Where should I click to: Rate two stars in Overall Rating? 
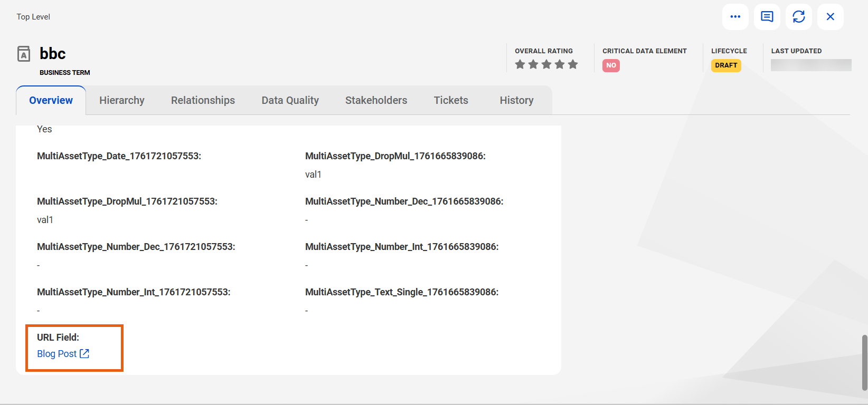click(533, 64)
